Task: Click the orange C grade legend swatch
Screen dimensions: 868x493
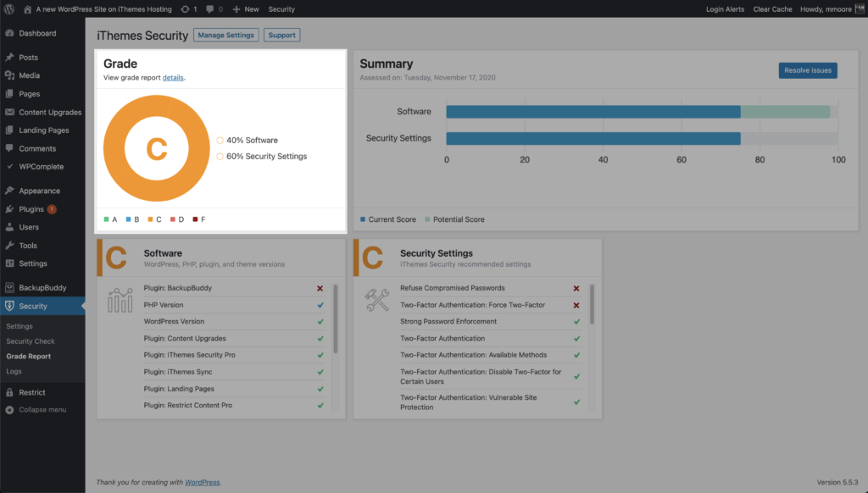Action: point(150,219)
